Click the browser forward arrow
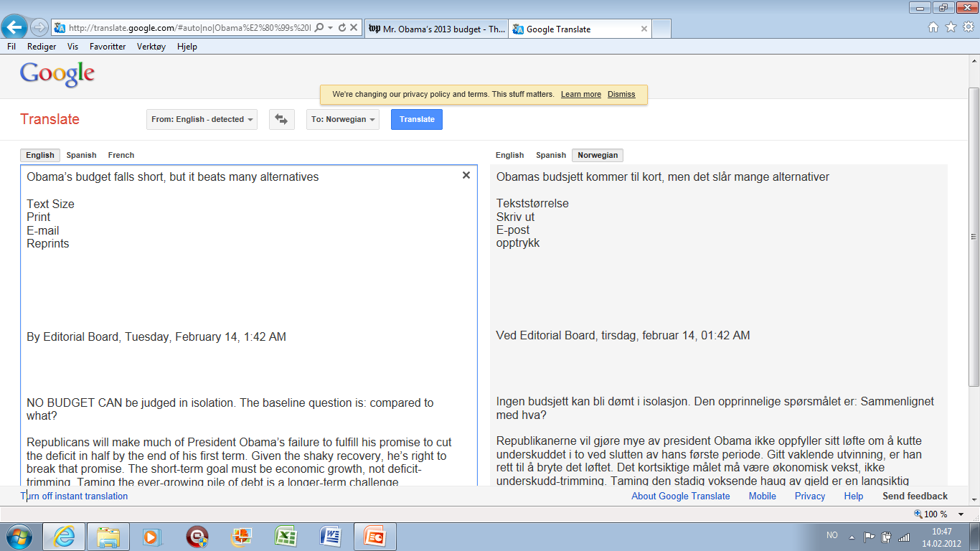The image size is (980, 551). (39, 27)
